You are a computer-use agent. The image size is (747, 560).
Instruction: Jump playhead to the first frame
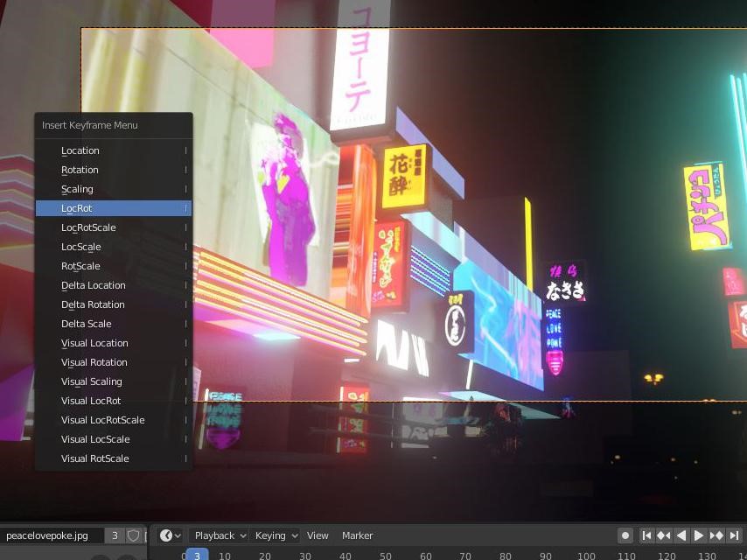(647, 535)
